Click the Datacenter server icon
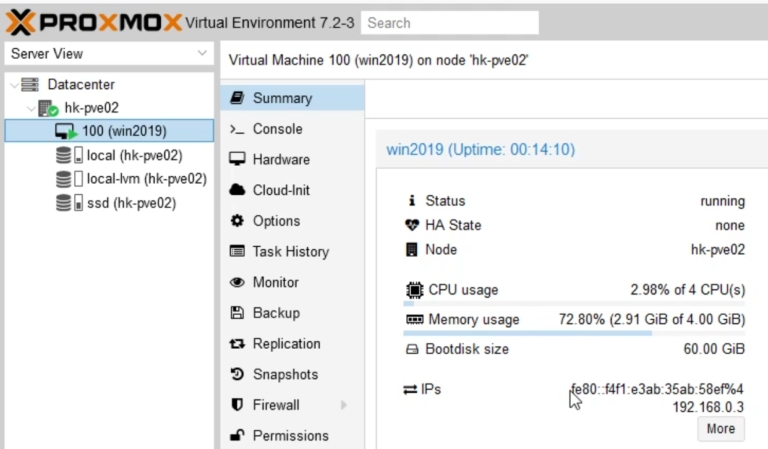The image size is (768, 449). [x=30, y=85]
